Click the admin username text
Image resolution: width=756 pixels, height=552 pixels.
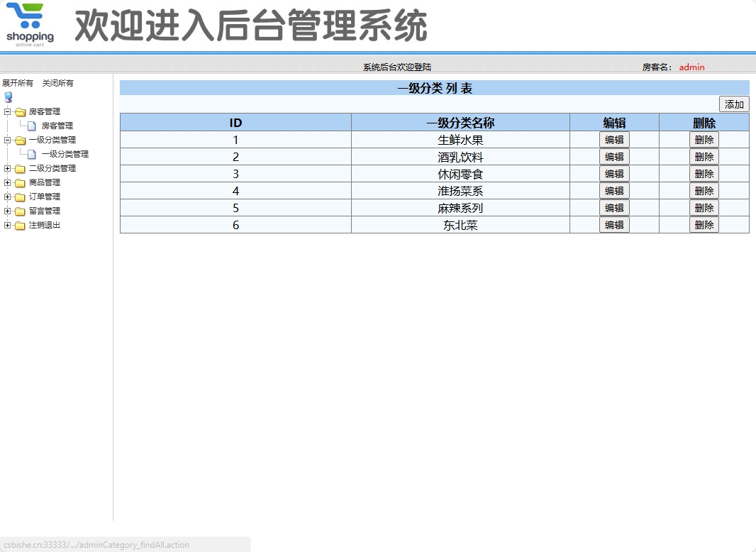point(692,67)
